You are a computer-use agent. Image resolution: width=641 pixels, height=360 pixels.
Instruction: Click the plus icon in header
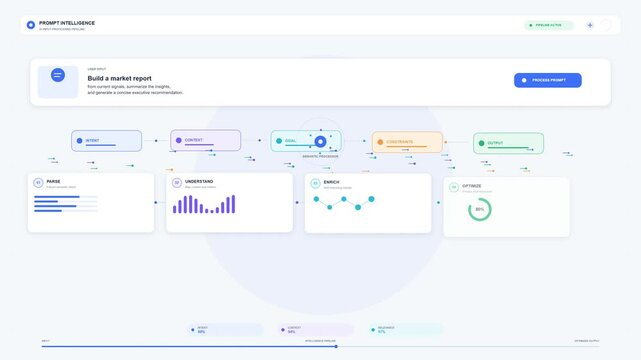coord(590,25)
